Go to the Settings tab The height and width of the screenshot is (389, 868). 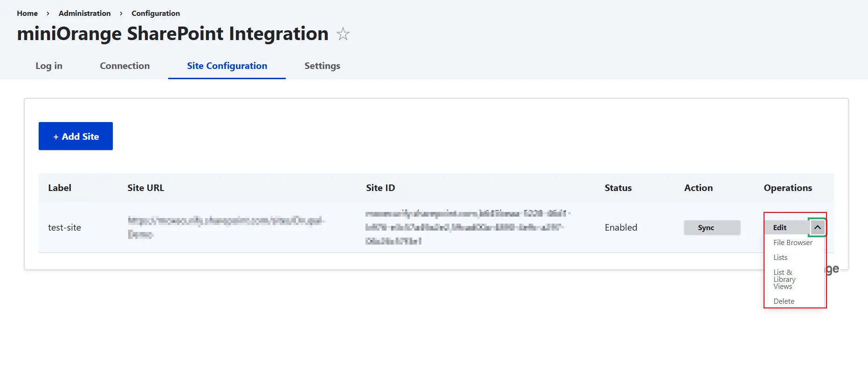(322, 66)
